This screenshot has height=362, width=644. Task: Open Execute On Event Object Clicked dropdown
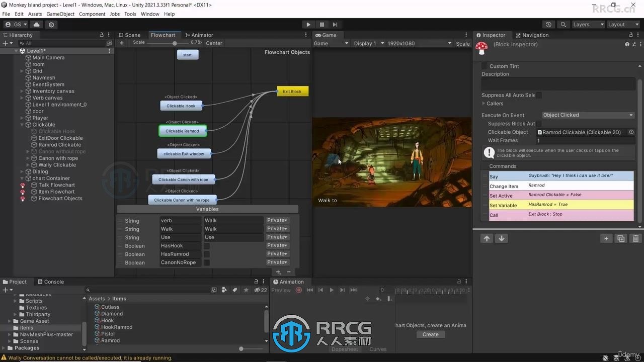(588, 115)
